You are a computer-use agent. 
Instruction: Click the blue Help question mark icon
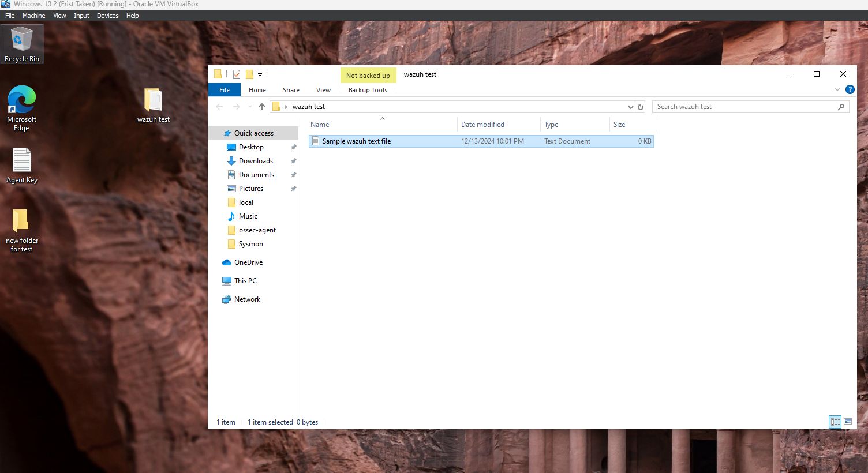[850, 89]
